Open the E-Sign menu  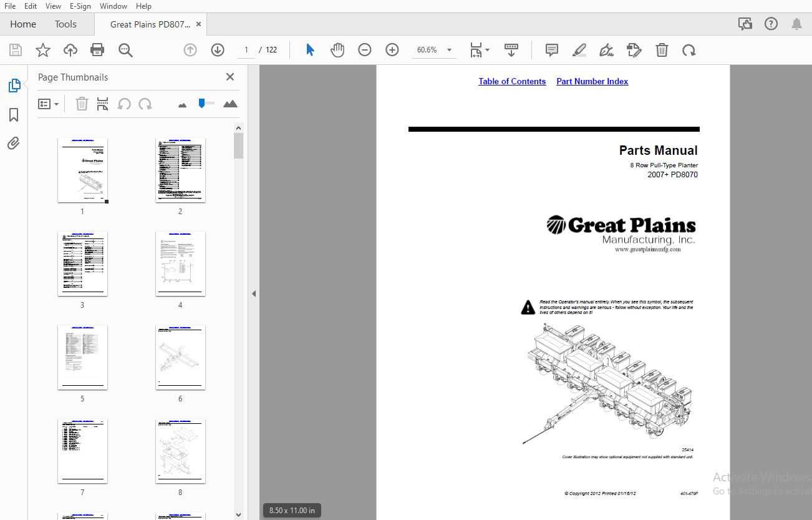[80, 6]
